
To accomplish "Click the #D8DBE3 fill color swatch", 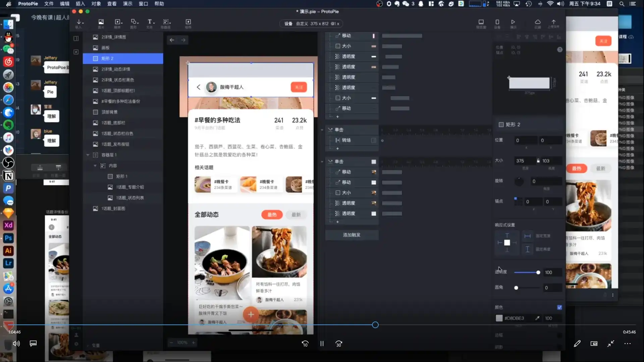I will [499, 318].
